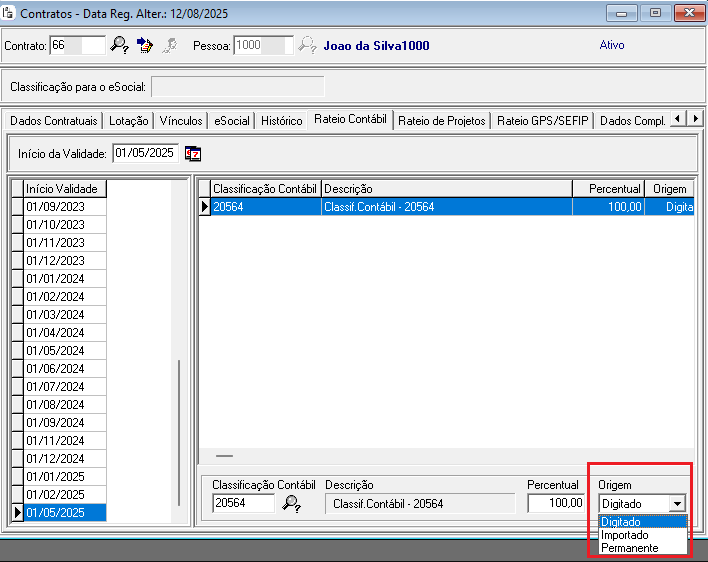The height and width of the screenshot is (562, 708).
Task: Open the calendar next to Início da Validade
Action: pyautogui.click(x=193, y=153)
